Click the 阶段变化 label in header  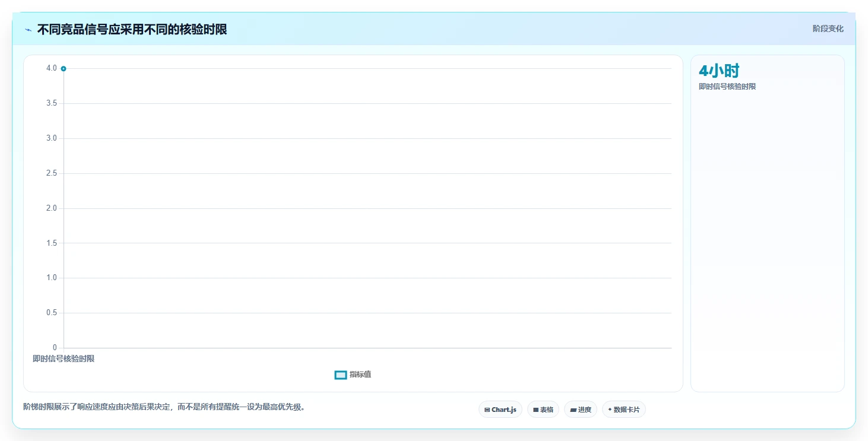(828, 28)
